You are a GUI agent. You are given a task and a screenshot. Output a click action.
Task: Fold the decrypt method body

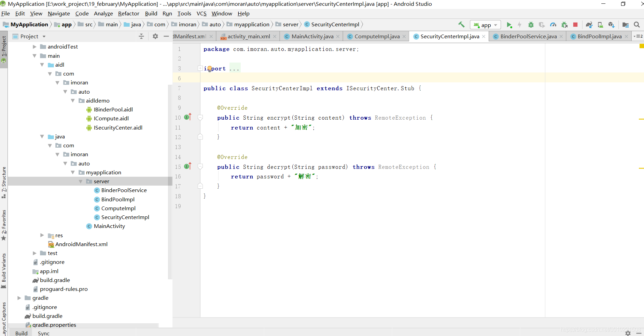[x=200, y=166]
